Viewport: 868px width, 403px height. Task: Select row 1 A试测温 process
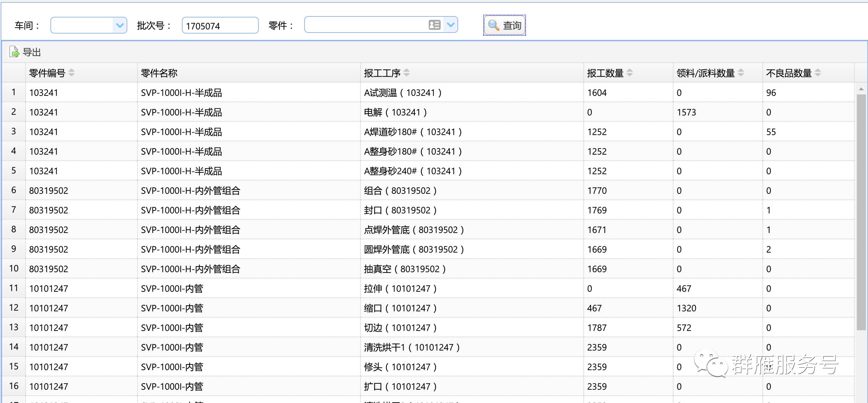402,93
